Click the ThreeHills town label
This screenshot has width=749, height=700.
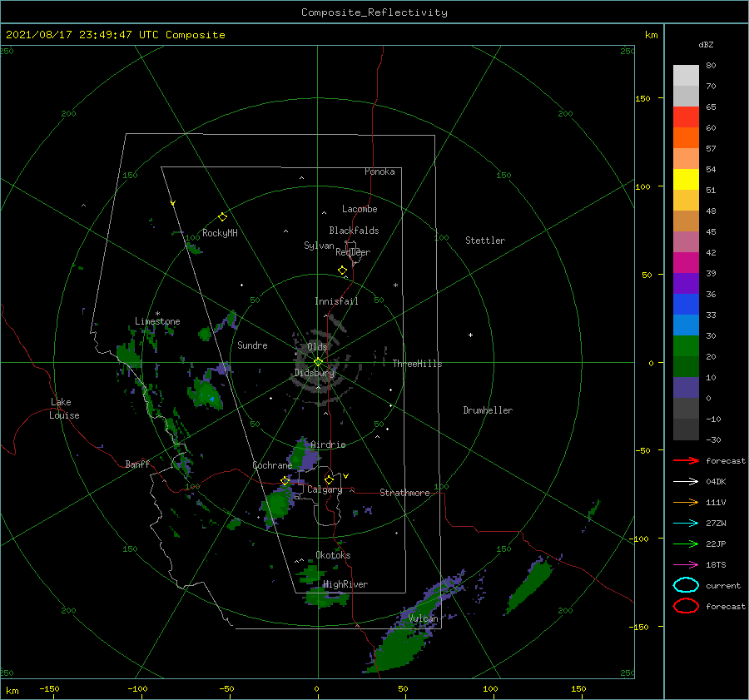(x=417, y=364)
